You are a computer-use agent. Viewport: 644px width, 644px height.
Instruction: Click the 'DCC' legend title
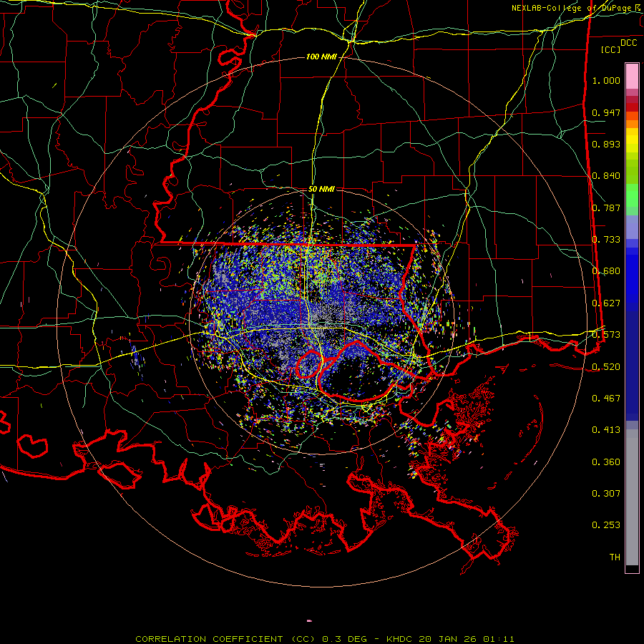coord(628,43)
